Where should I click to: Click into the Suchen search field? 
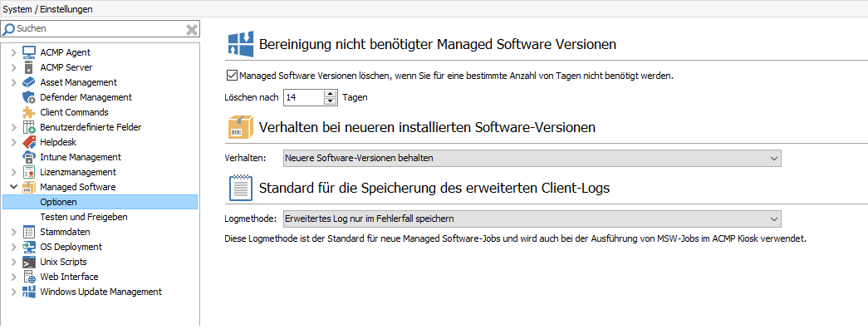click(100, 29)
